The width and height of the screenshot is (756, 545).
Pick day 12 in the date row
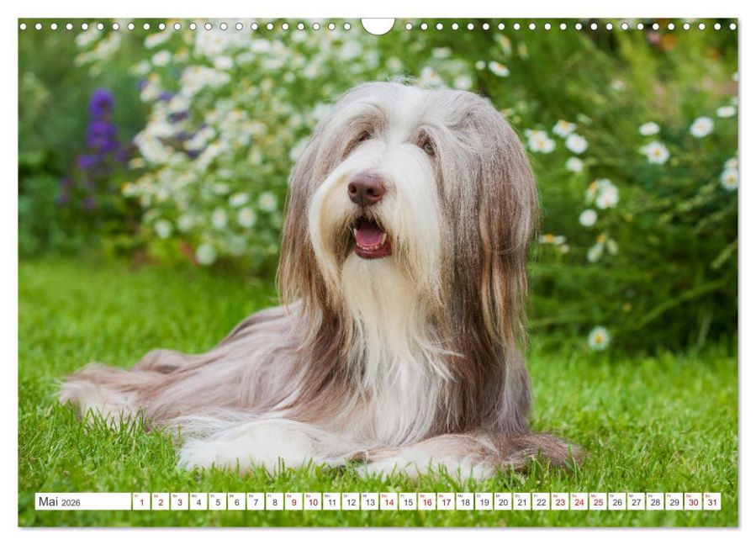coord(351,501)
